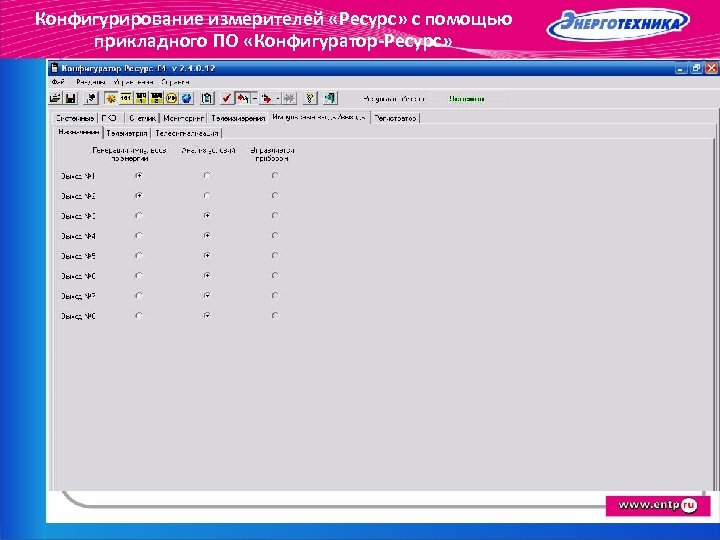720x540 pixels.
Task: Click the toolbar icon right of the floppy disk
Action: coord(91,98)
